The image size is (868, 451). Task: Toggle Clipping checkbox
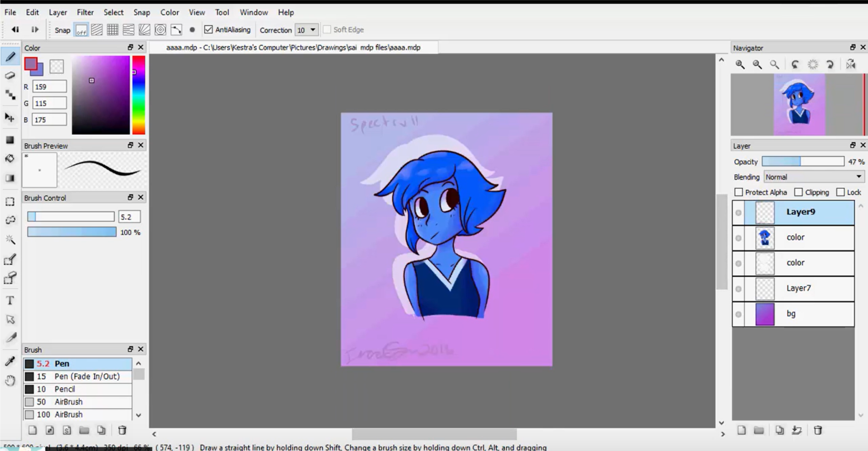[799, 192]
